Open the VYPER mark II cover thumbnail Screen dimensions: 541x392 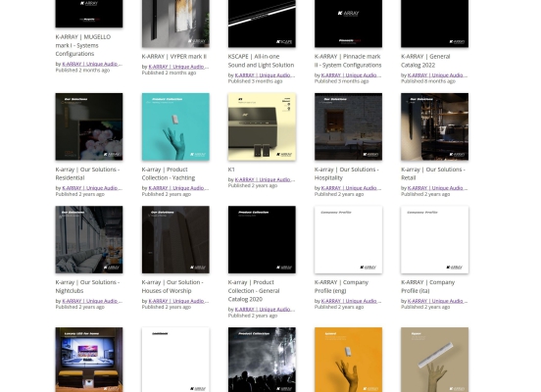click(175, 24)
